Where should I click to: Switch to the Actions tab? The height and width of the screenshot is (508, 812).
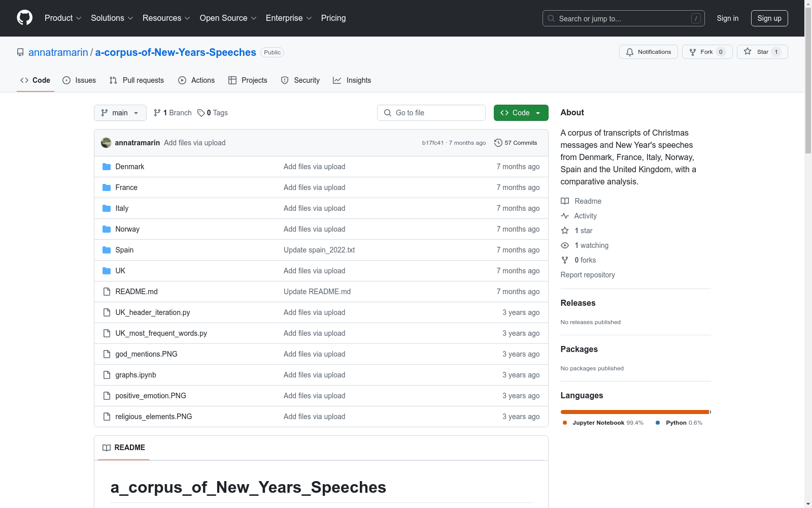pyautogui.click(x=196, y=80)
